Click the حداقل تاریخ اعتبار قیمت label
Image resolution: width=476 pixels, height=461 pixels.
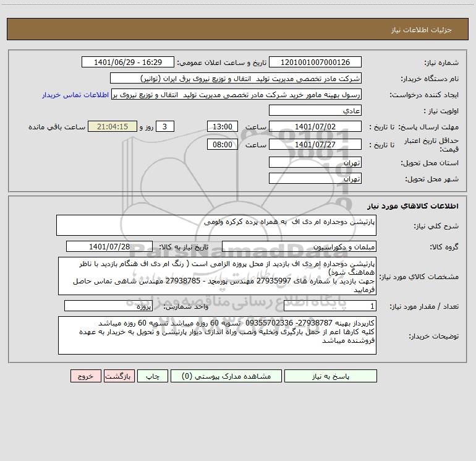[x=431, y=145]
